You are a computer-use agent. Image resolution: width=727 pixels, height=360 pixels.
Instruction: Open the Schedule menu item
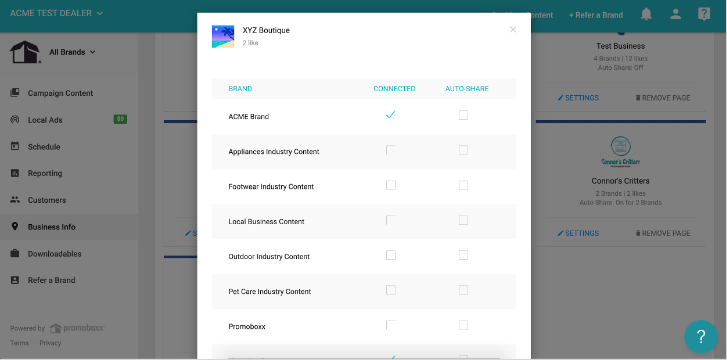pyautogui.click(x=44, y=147)
